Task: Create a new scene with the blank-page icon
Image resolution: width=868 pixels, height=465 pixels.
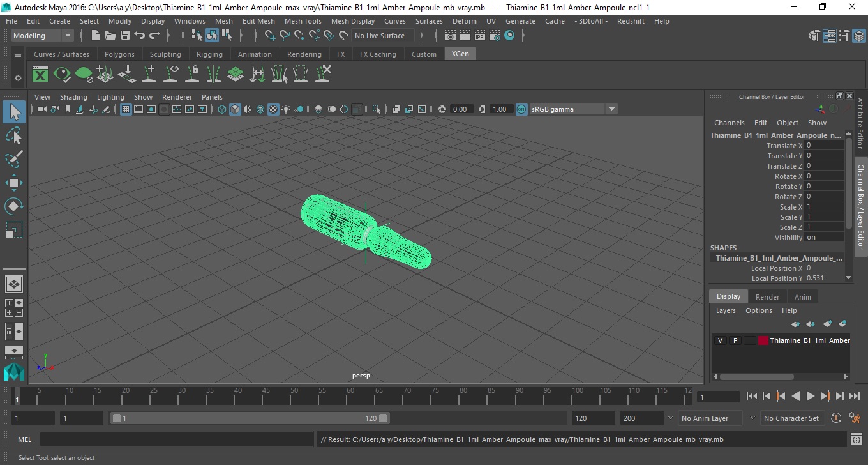Action: coord(95,36)
